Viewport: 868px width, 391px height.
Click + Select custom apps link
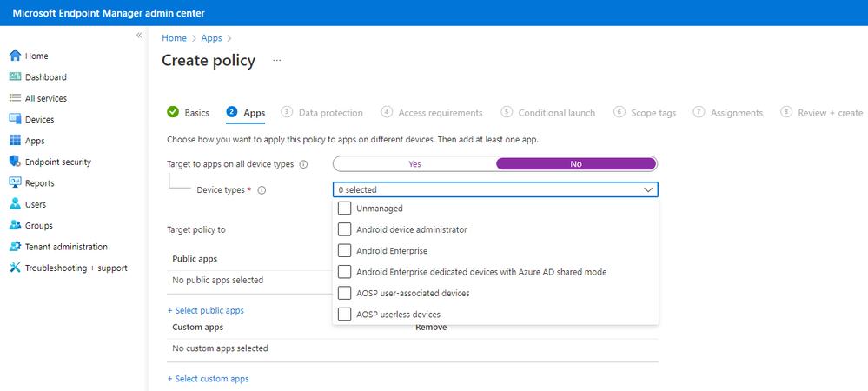pyautogui.click(x=209, y=379)
